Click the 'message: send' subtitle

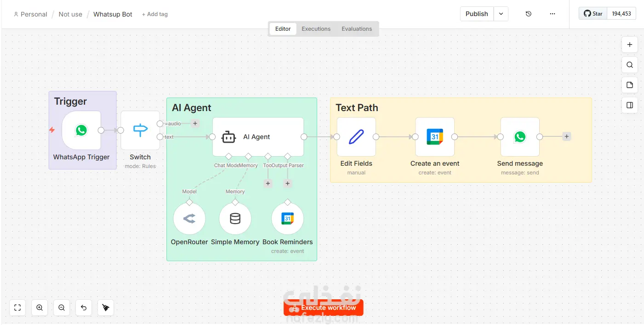click(x=520, y=173)
